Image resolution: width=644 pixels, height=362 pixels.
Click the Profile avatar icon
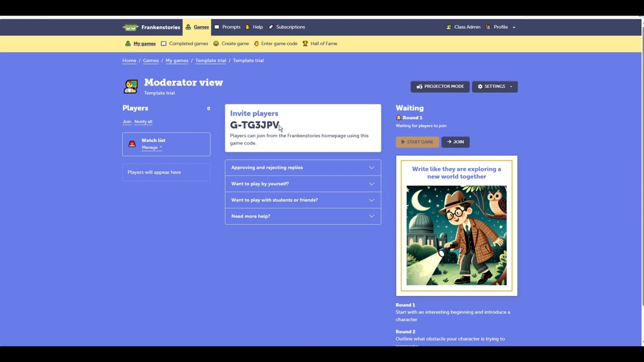point(488,27)
